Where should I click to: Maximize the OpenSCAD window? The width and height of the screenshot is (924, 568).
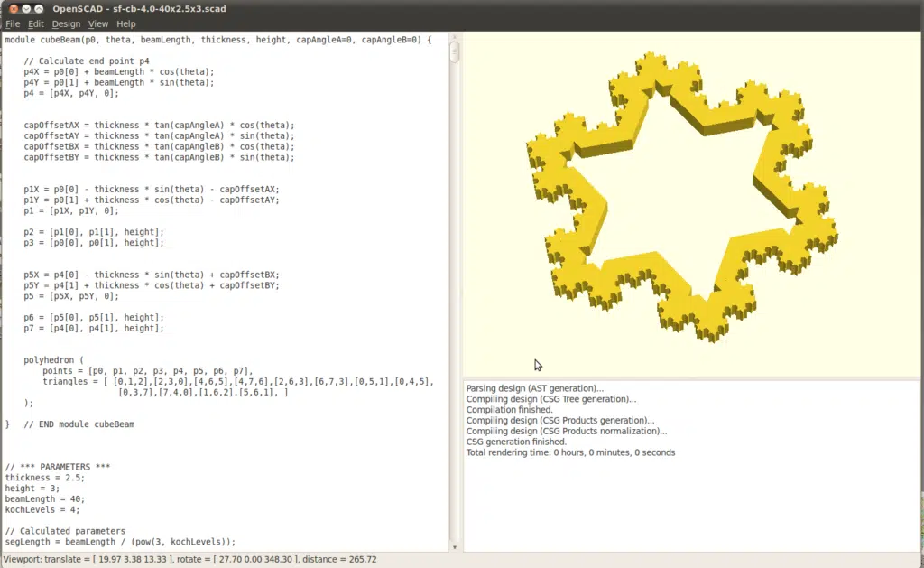38,8
